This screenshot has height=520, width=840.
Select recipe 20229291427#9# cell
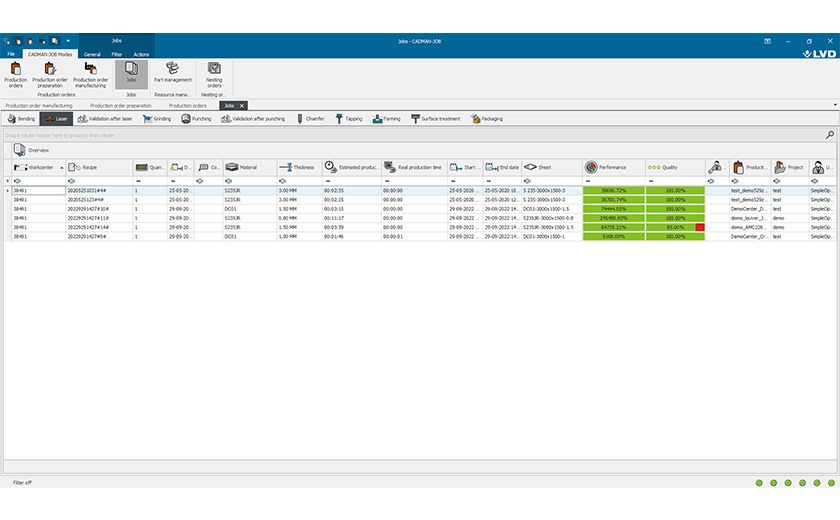click(99, 236)
